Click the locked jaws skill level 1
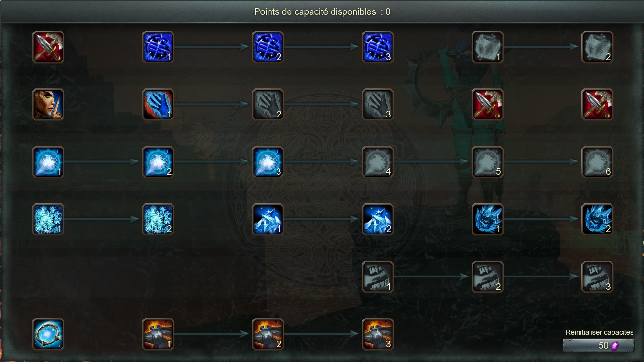Viewport: 644px width, 362px height. (x=378, y=277)
